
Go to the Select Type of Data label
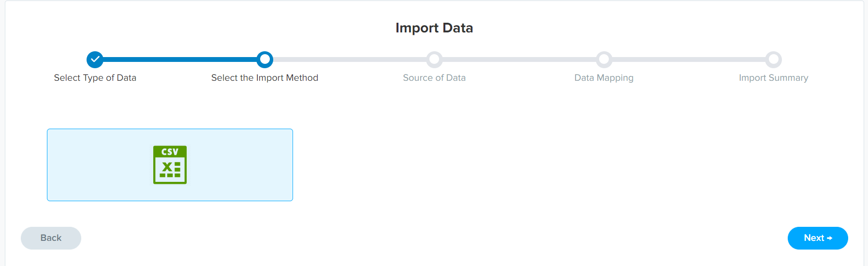[x=95, y=78]
